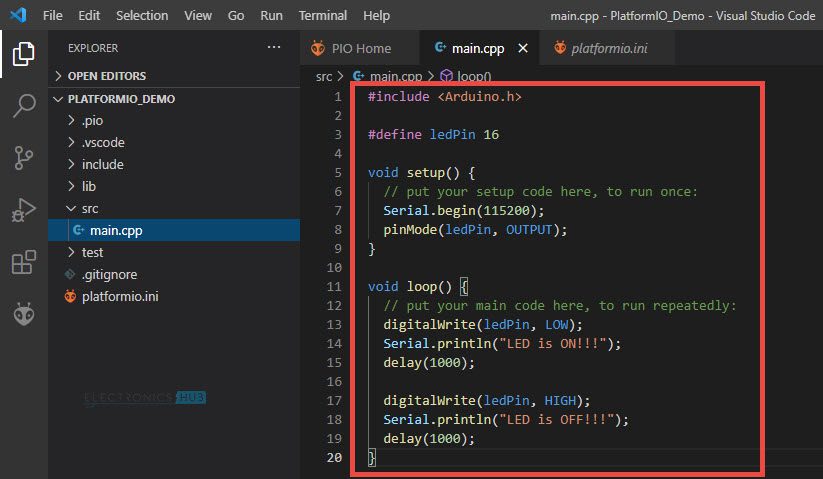Select .gitignore file in explorer
Image resolution: width=823 pixels, height=479 pixels.
click(x=109, y=274)
